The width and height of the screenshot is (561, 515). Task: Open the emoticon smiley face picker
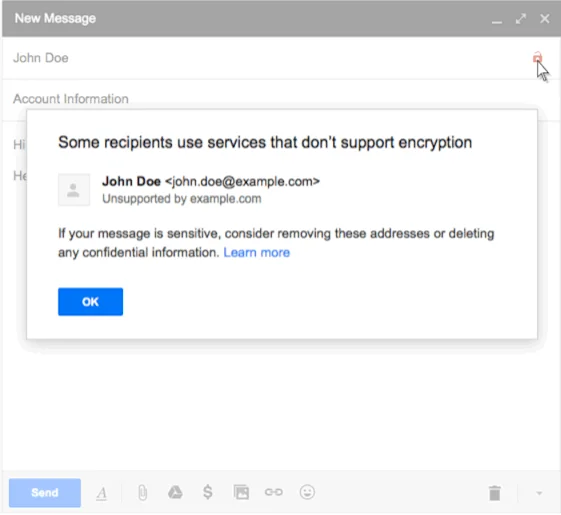click(307, 492)
